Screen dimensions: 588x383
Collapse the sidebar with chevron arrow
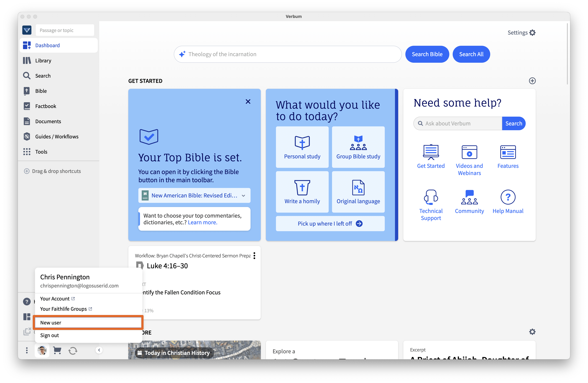[99, 350]
